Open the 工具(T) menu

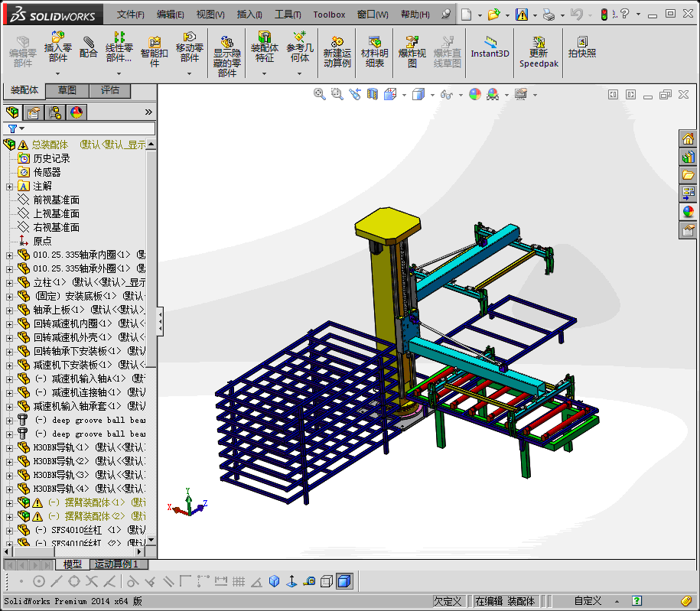[288, 15]
